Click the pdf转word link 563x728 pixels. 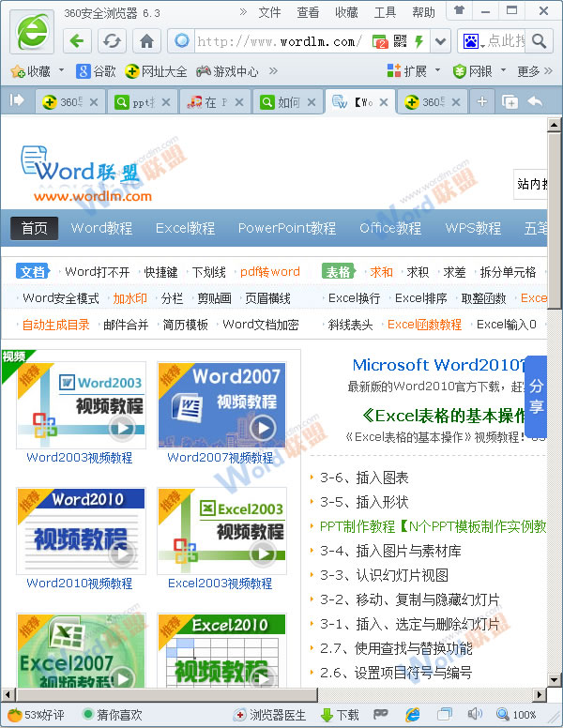(x=270, y=272)
